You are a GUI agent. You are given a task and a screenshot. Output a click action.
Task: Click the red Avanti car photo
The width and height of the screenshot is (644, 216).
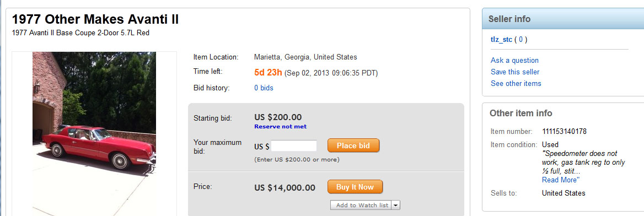click(94, 133)
